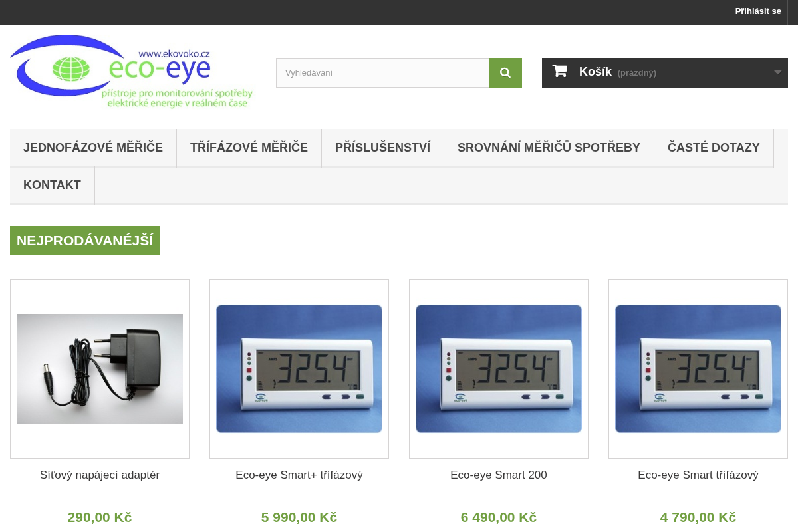Open the Jednofázové měřiče menu
This screenshot has height=532, width=798.
click(x=93, y=148)
